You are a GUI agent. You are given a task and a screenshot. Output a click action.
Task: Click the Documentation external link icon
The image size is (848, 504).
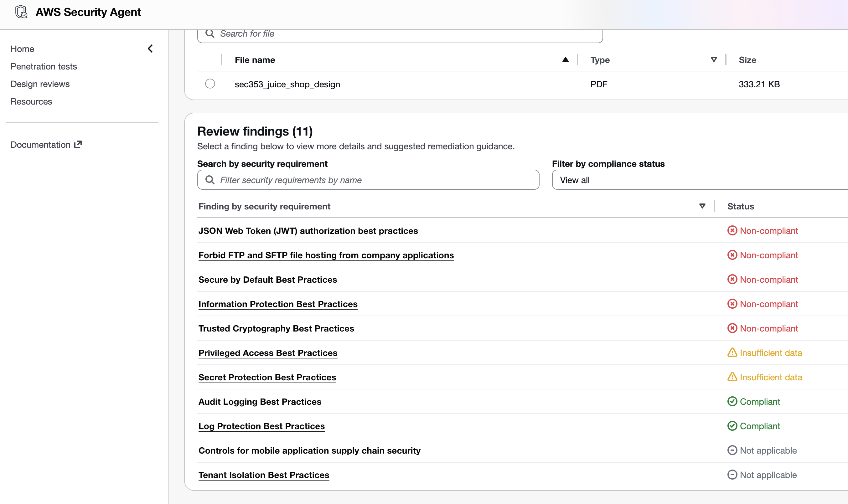(x=78, y=144)
